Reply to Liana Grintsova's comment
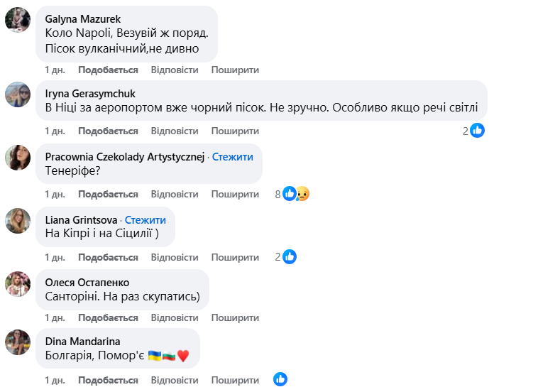This screenshot has width=538, height=392. click(x=175, y=257)
